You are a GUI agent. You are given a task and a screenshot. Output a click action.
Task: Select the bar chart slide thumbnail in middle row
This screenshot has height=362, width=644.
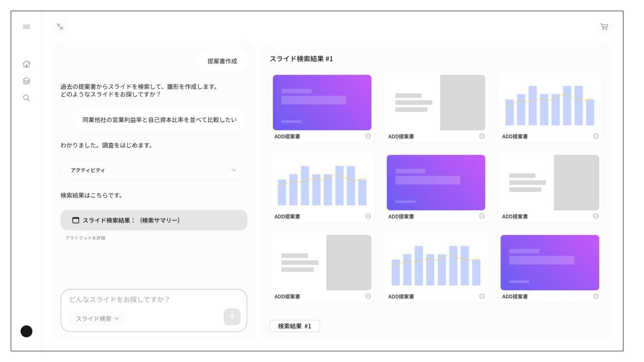[x=322, y=182]
